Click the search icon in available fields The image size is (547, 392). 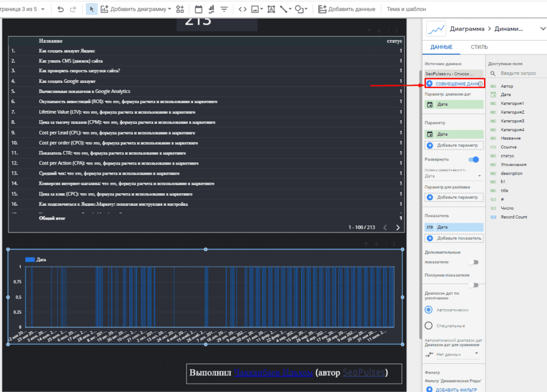coord(493,73)
